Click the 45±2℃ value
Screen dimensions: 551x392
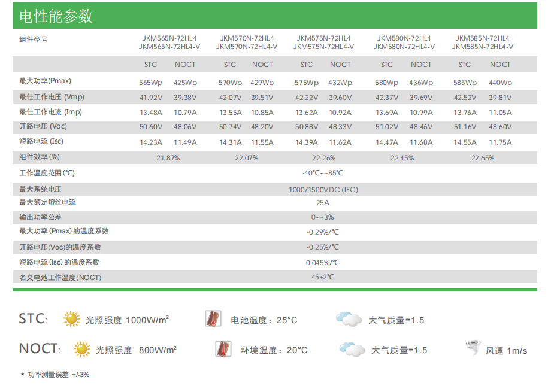(323, 277)
